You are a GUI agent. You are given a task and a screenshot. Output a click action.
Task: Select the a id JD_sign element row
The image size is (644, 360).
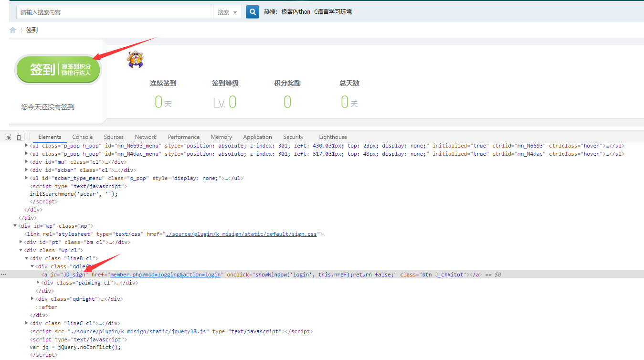point(322,275)
